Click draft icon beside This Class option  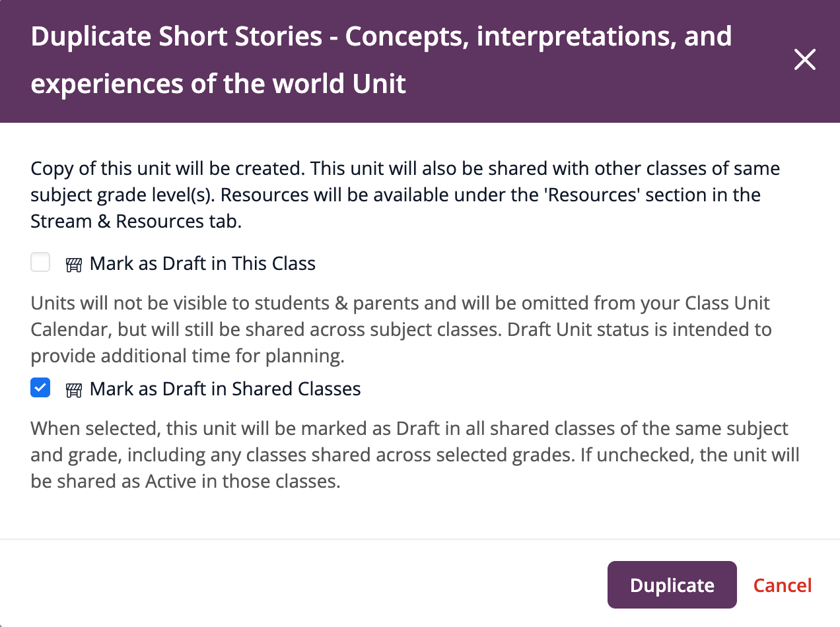(x=73, y=265)
